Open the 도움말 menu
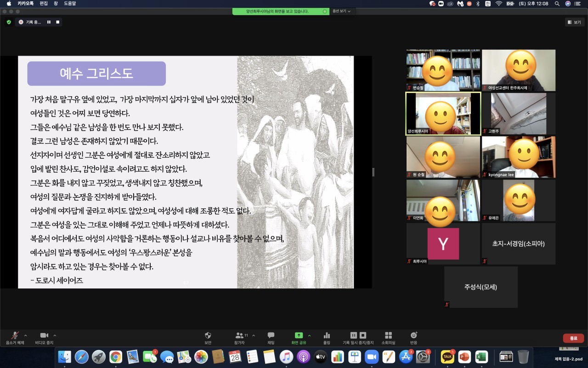The width and height of the screenshot is (588, 368). coord(70,3)
